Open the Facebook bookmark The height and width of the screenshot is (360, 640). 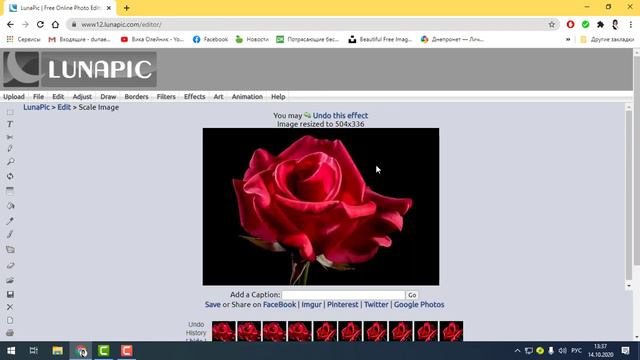pos(210,39)
